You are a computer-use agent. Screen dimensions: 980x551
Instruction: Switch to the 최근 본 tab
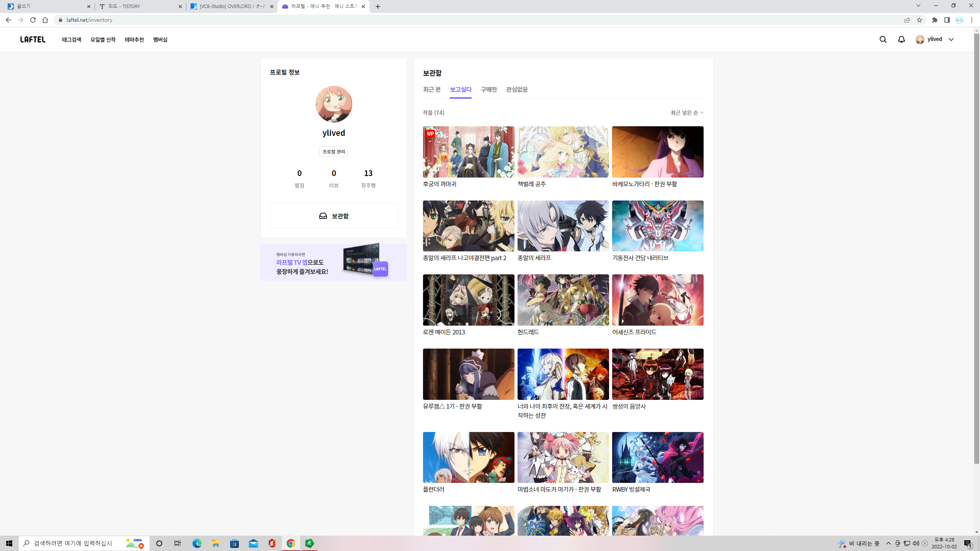(x=432, y=90)
